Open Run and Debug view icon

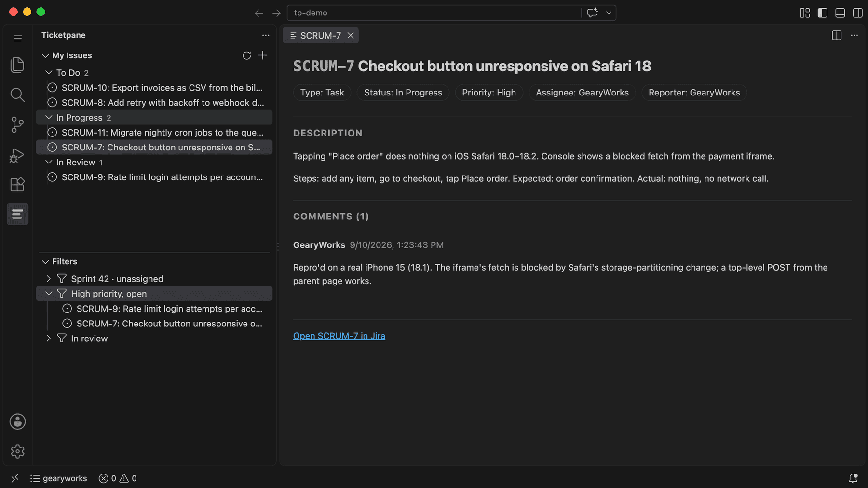[17, 155]
